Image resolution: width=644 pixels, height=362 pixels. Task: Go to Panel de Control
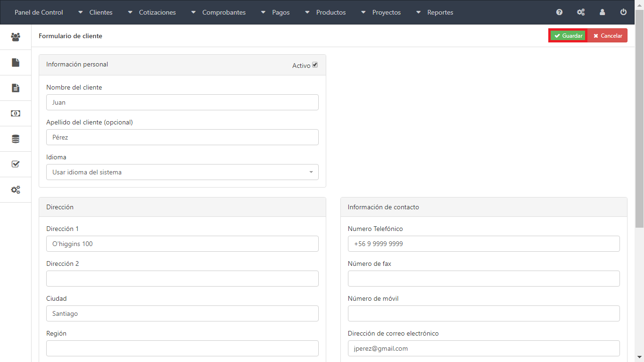click(x=39, y=12)
